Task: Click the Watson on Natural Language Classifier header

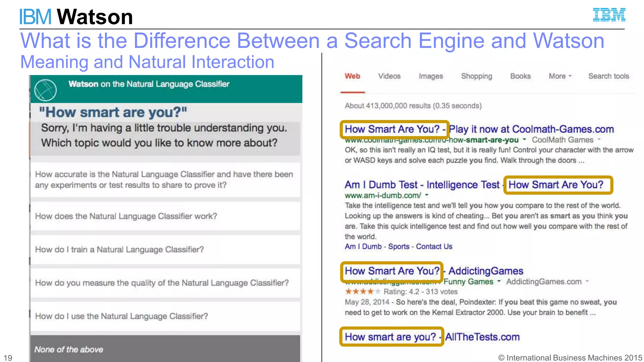Action: pos(149,84)
